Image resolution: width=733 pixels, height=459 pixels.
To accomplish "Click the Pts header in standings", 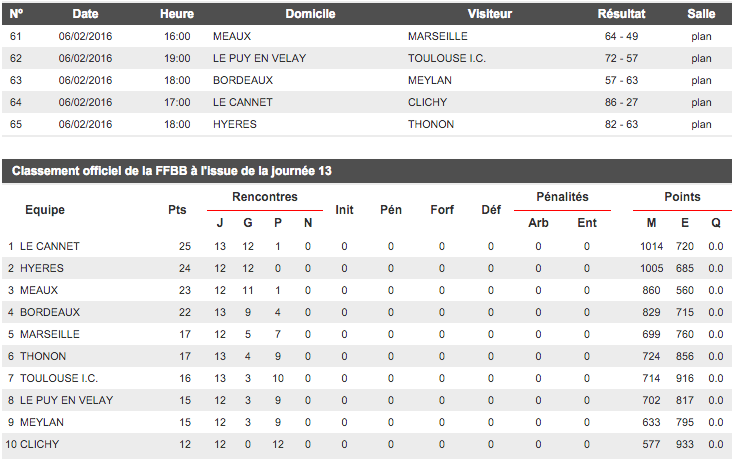I will [x=178, y=210].
